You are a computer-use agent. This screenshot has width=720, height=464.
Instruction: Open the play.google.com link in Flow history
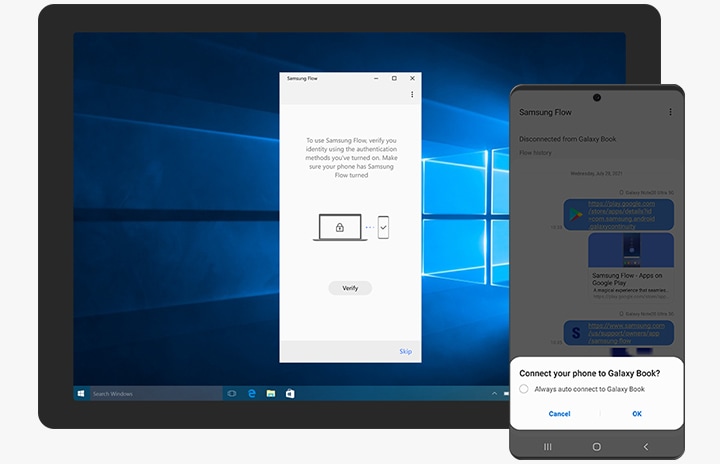(630, 215)
